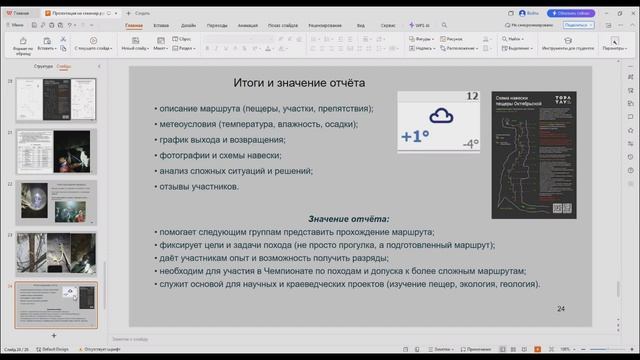This screenshot has width=640, height=360.
Task: Click the blue Upgrade now button
Action: (571, 13)
